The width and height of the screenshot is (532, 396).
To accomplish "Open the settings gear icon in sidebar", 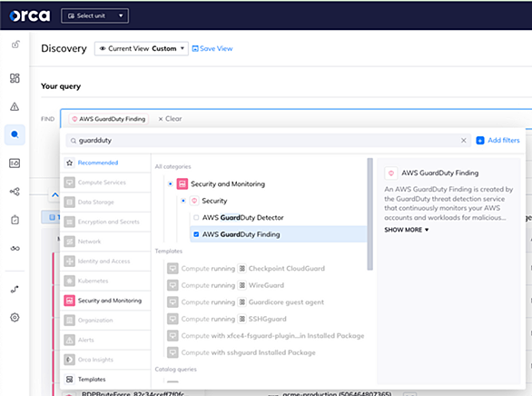I will pyautogui.click(x=15, y=317).
